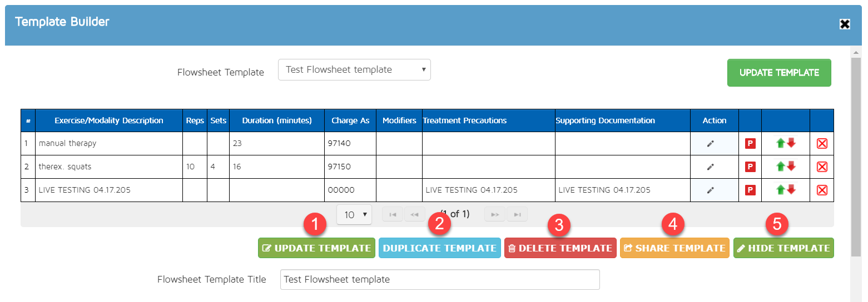Click top-right green Update Template button
868x302 pixels.
(778, 73)
